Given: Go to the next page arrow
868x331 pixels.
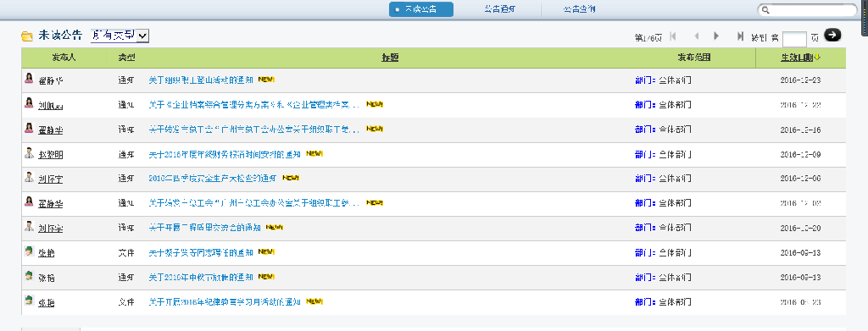Looking at the screenshot, I should click(716, 36).
